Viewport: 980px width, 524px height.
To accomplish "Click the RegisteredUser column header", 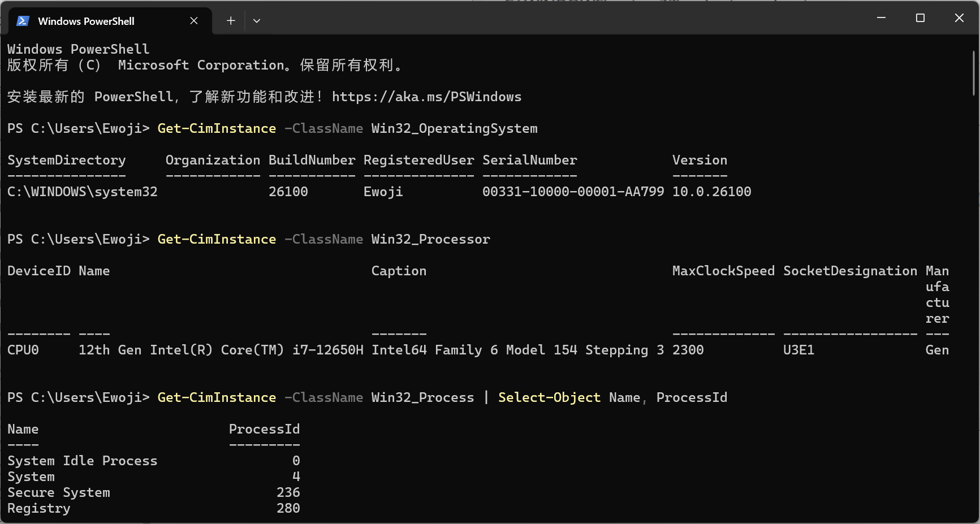I will point(419,160).
